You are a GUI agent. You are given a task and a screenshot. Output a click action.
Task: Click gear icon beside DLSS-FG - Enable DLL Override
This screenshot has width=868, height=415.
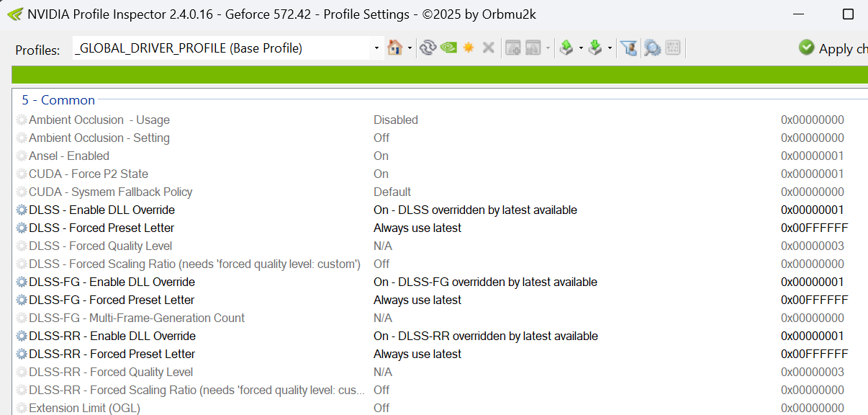click(x=22, y=282)
